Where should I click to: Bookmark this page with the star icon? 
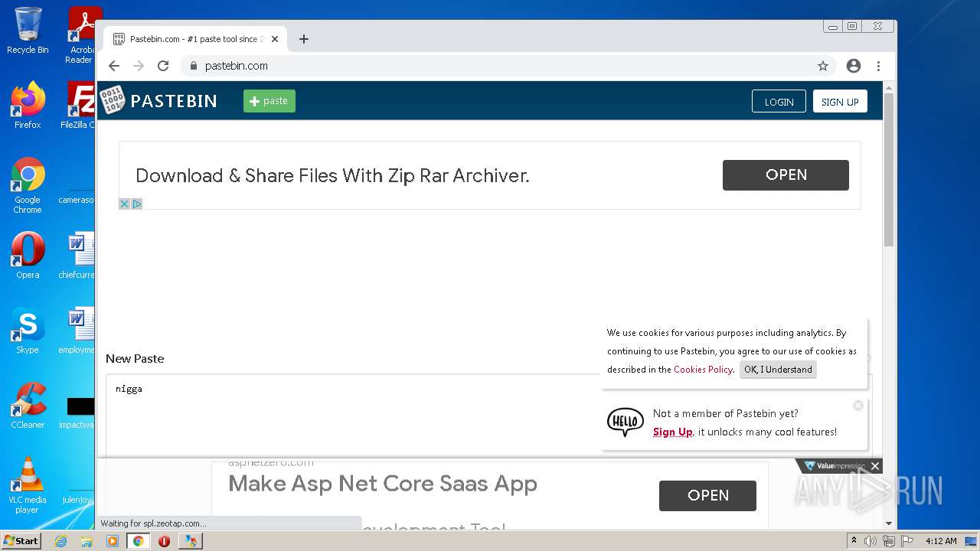(x=823, y=66)
